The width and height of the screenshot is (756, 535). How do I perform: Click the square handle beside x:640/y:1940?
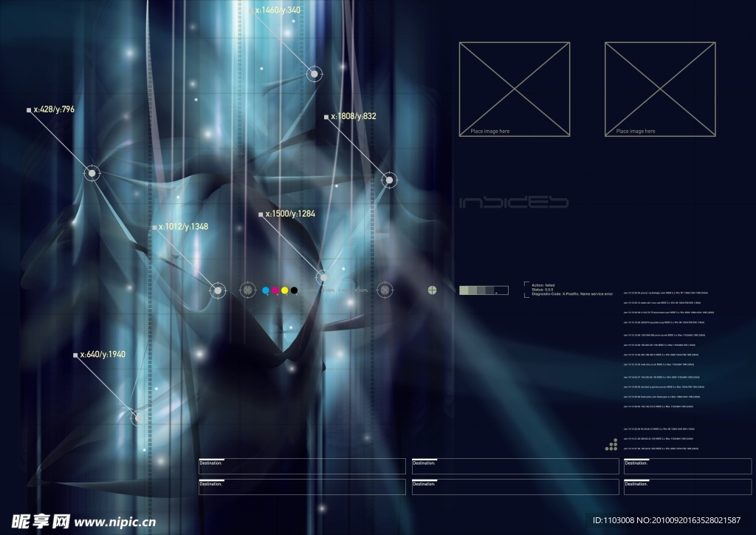click(x=75, y=355)
